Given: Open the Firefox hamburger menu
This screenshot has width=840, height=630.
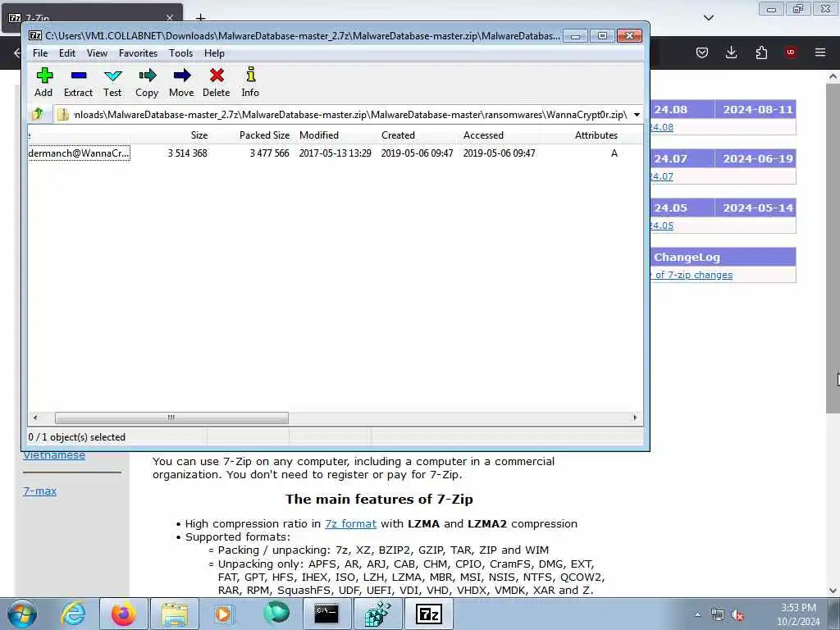Looking at the screenshot, I should pos(820,52).
